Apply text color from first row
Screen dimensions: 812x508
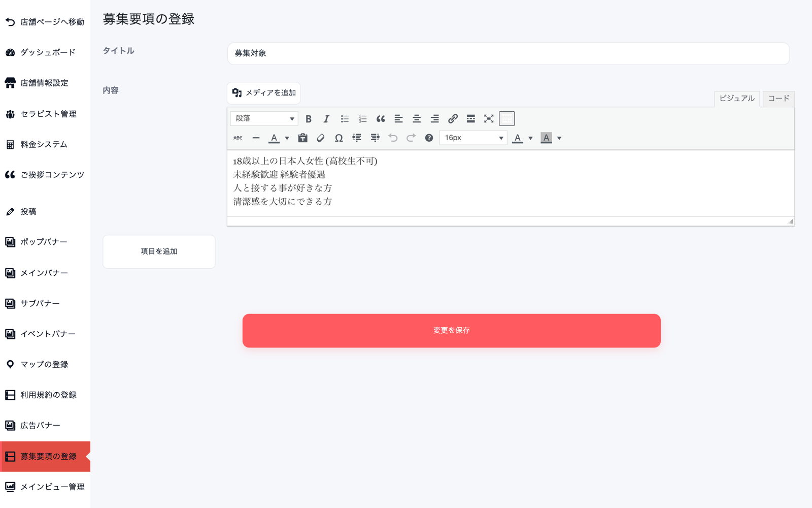click(x=274, y=138)
